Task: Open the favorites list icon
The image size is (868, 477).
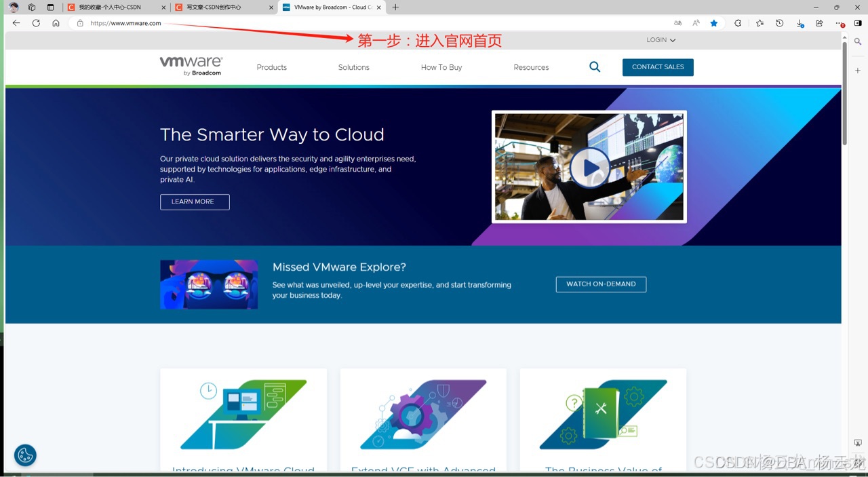Action: click(759, 23)
